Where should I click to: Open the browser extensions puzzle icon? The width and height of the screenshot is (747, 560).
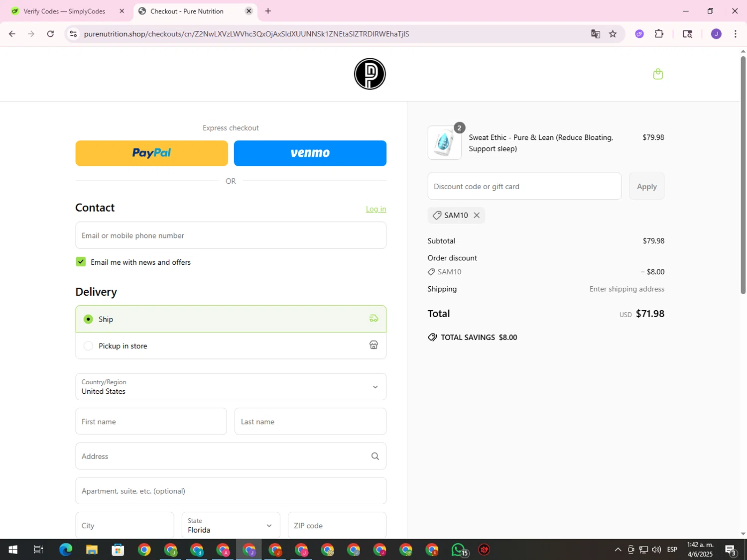coord(659,34)
